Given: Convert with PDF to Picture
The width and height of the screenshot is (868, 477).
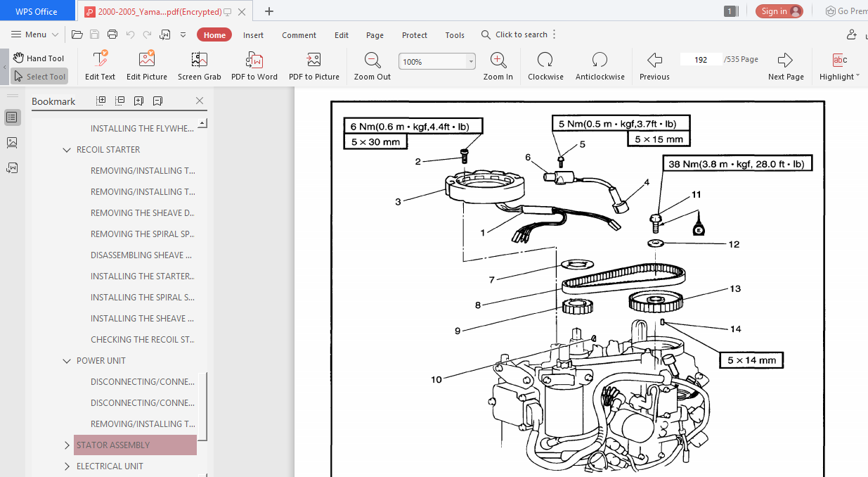Looking at the screenshot, I should pos(314,66).
